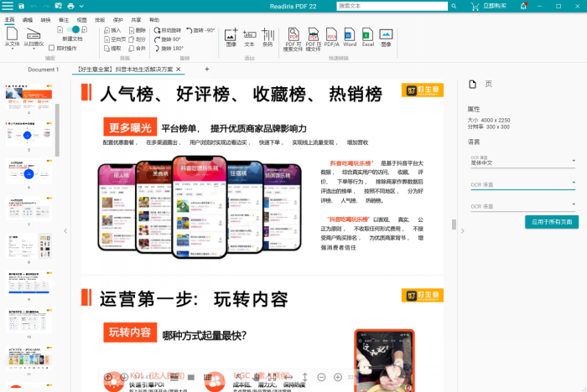Add text with the 文本 icon
This screenshot has height=392, width=587.
pos(249,37)
